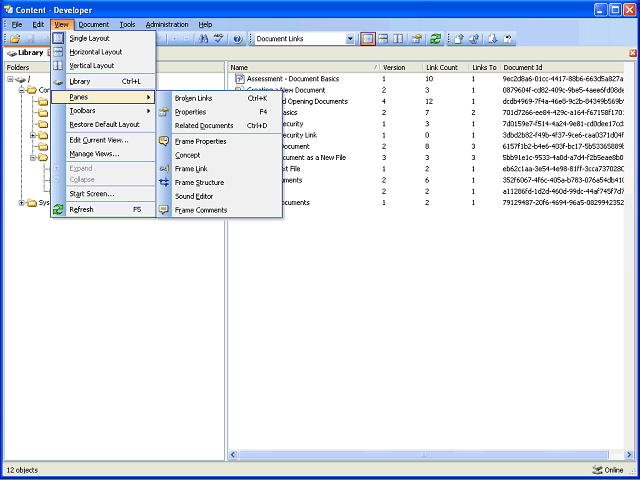Screen dimensions: 640x480
Task: Open Frame Properties pane from submenu
Action: [220, 141]
